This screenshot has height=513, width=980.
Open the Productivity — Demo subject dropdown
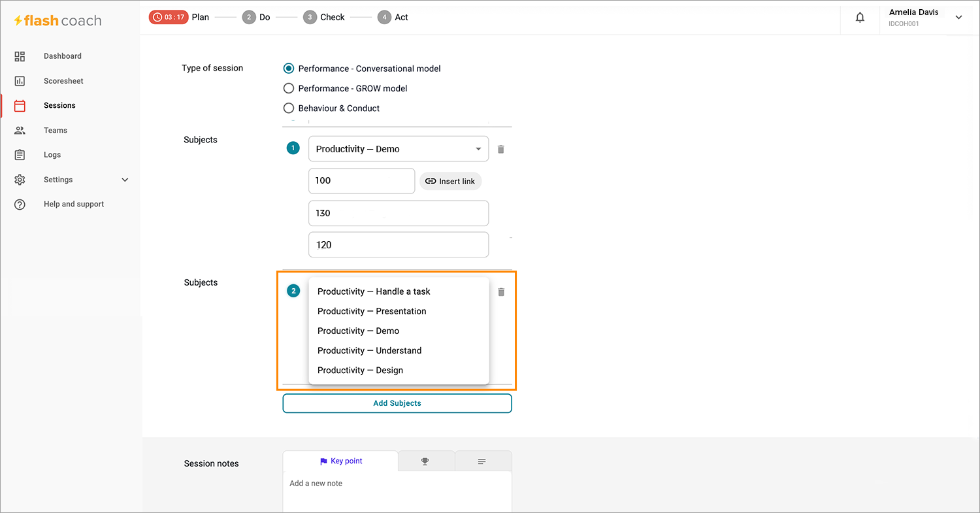(x=399, y=149)
